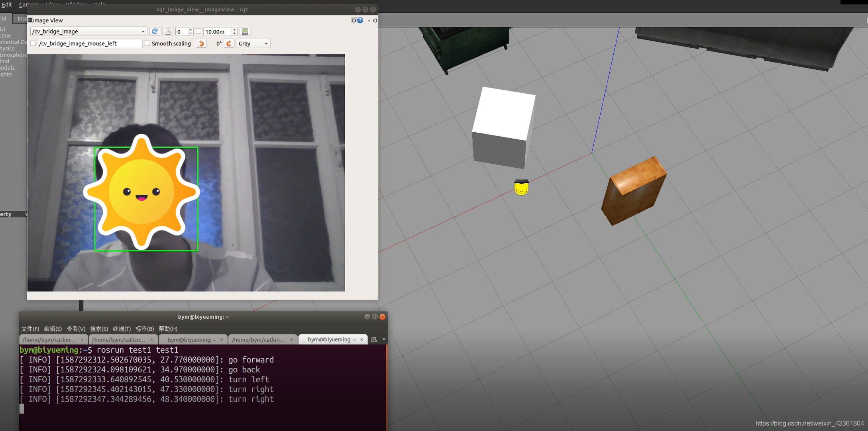Select Wind item in Gazebo world tree

coord(4,61)
